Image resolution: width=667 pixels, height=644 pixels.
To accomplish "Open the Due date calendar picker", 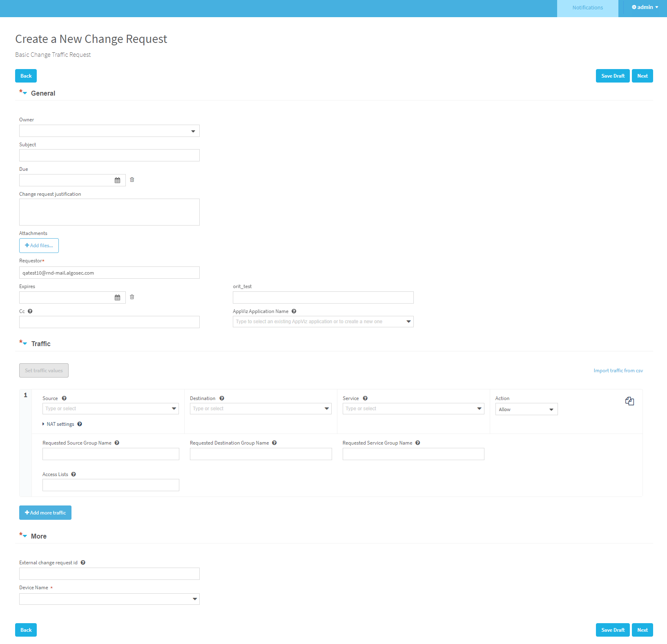I will pyautogui.click(x=117, y=180).
